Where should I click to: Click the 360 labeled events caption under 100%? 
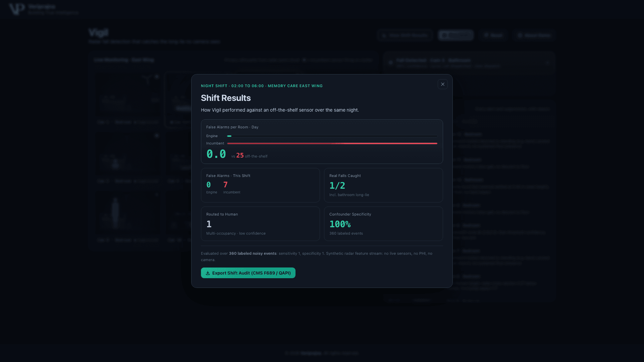point(346,233)
